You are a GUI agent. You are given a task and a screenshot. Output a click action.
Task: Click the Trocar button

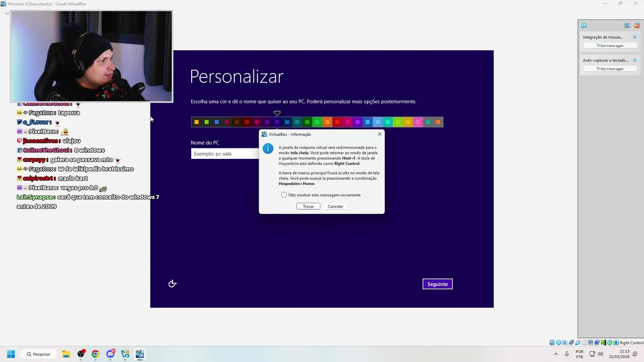(x=308, y=206)
